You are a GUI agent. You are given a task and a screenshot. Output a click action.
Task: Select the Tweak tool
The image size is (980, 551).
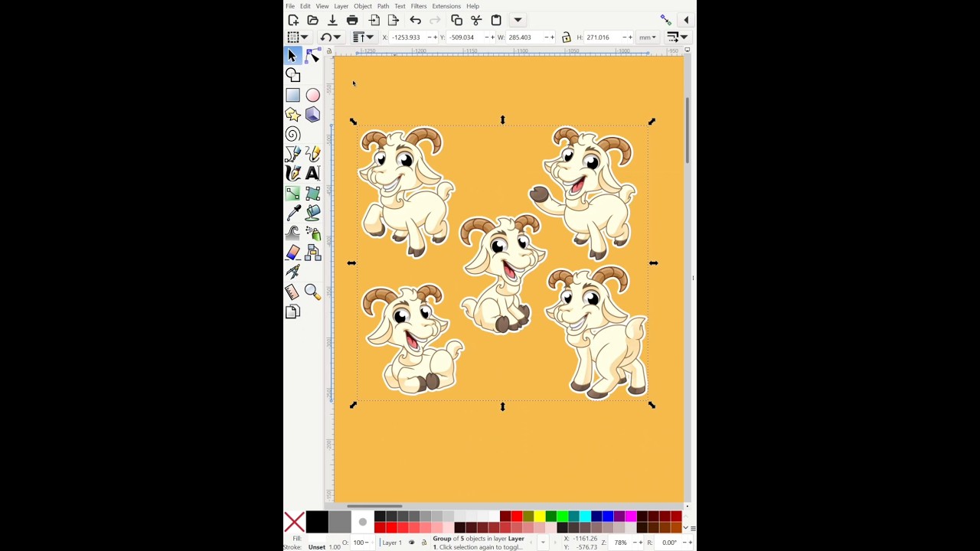[292, 233]
